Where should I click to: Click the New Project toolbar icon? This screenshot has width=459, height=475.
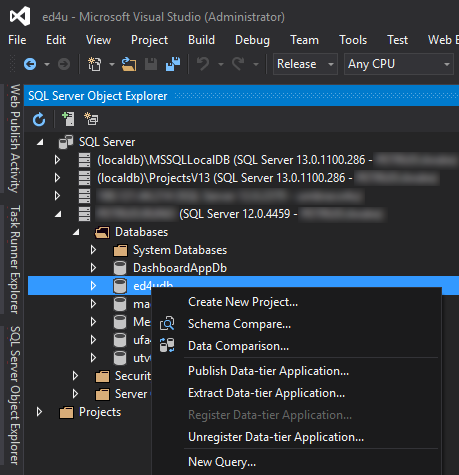click(x=94, y=64)
